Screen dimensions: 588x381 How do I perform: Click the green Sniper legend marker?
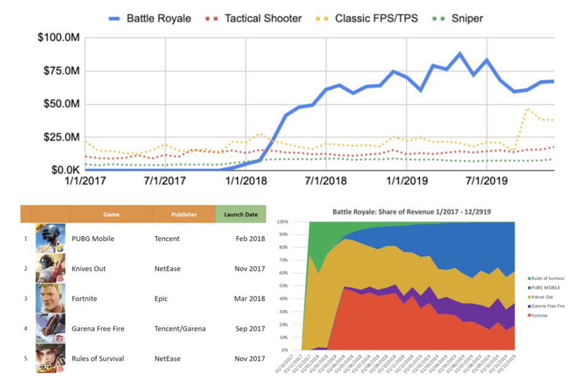point(439,18)
